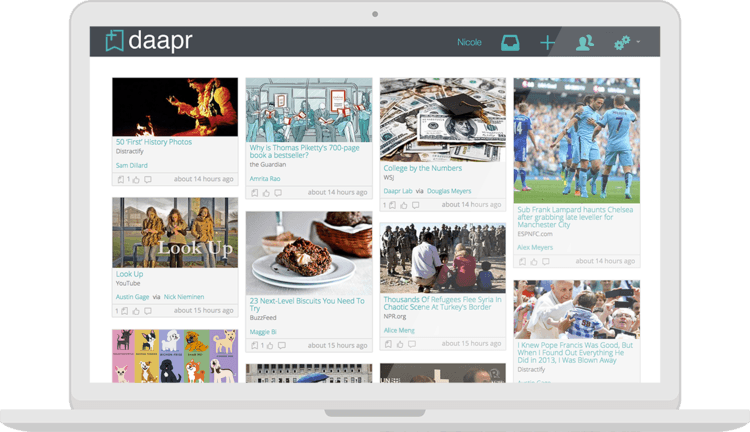The height and width of the screenshot is (432, 750).
Task: Like the 'College by the Numbers' card
Action: 404,205
